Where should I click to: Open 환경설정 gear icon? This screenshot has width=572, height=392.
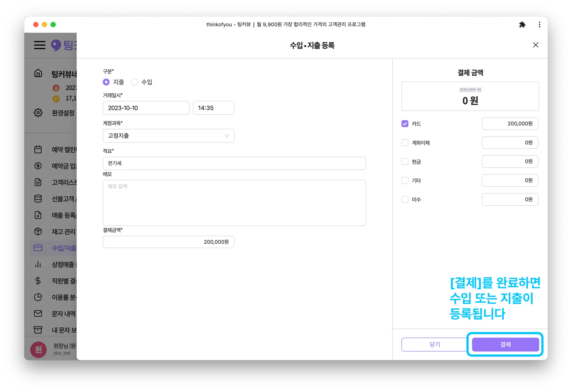[x=38, y=113]
